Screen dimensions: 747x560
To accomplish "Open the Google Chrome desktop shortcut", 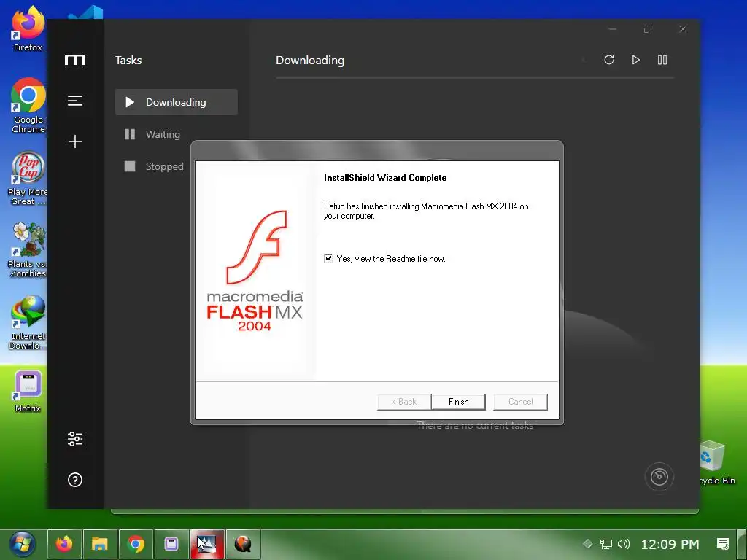I will pyautogui.click(x=28, y=105).
